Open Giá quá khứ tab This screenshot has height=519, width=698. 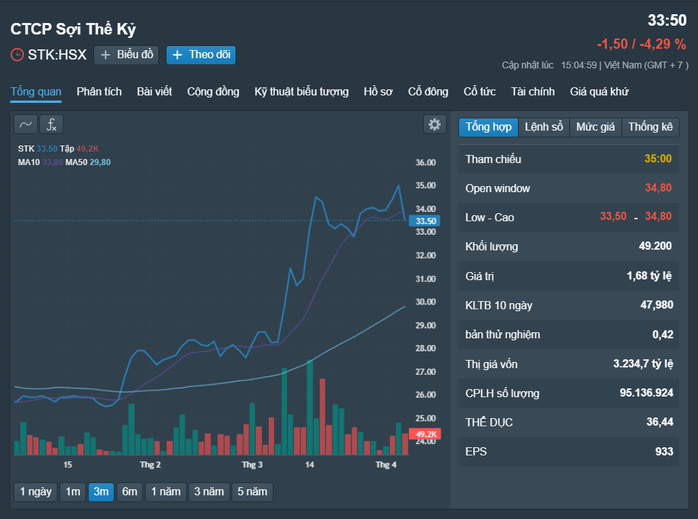tap(599, 92)
